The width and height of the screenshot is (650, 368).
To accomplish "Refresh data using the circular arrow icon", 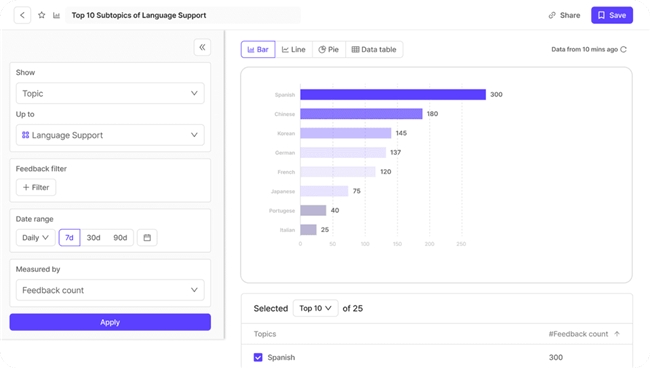I will click(x=623, y=49).
